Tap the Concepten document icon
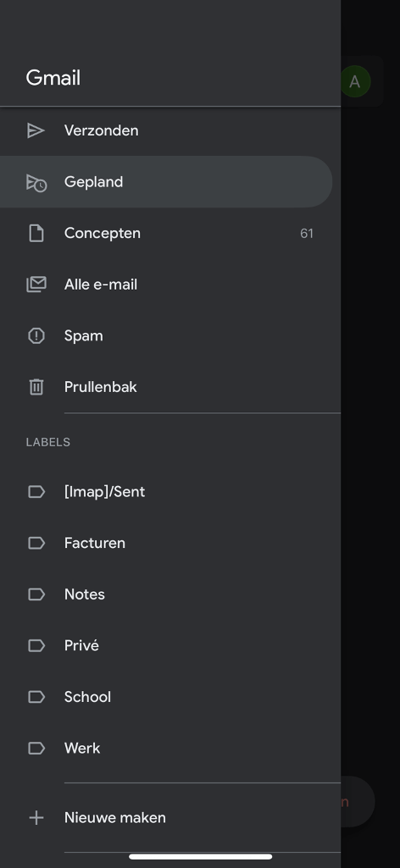 [x=36, y=233]
